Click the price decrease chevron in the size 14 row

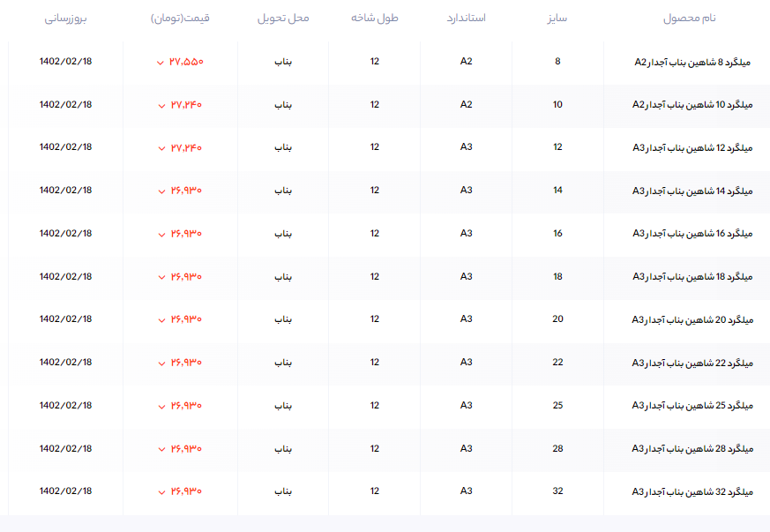pos(161,191)
